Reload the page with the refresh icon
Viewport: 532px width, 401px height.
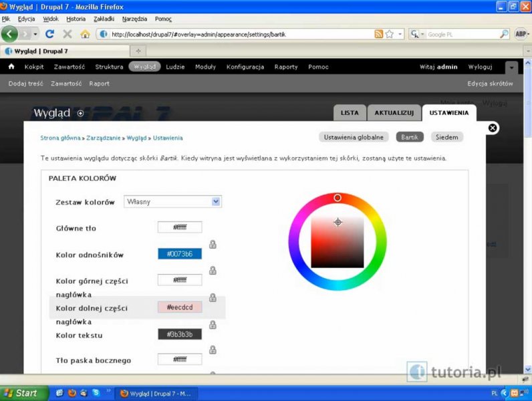click(x=49, y=34)
